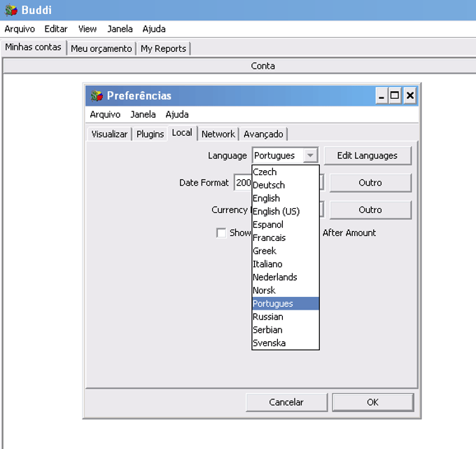This screenshot has height=449, width=476.
Task: Pick highlighted Portugues list entry
Action: pos(286,303)
